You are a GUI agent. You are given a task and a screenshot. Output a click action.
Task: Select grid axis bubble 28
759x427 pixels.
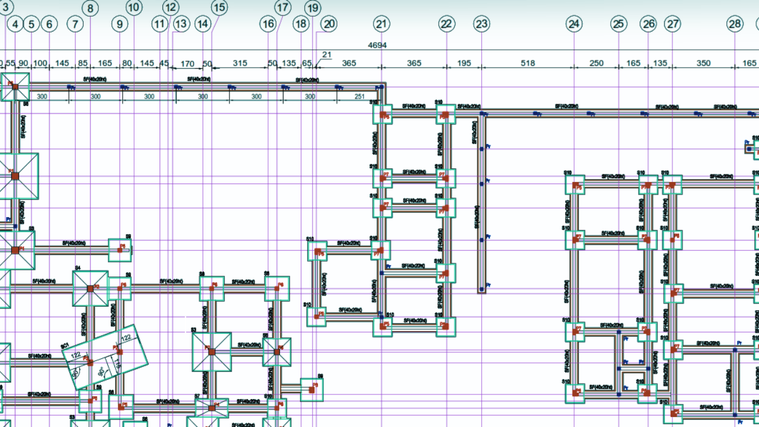tap(735, 24)
